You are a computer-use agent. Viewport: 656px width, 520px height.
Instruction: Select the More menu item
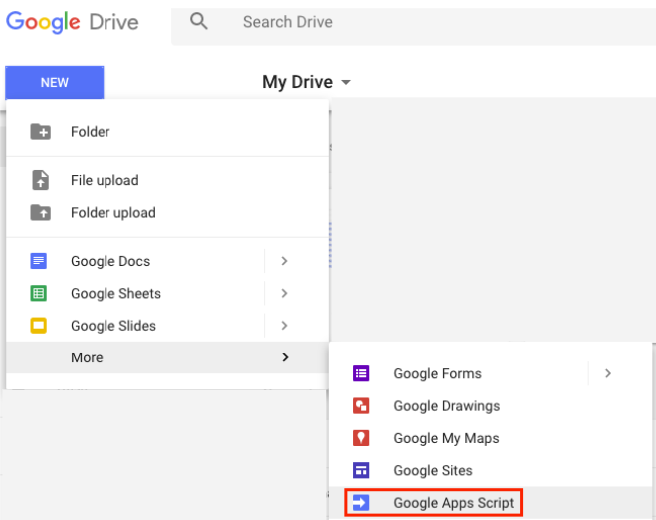point(167,357)
